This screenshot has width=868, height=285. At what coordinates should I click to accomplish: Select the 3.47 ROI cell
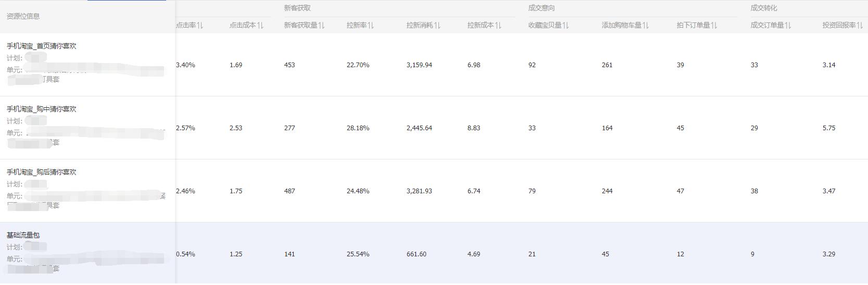point(829,191)
